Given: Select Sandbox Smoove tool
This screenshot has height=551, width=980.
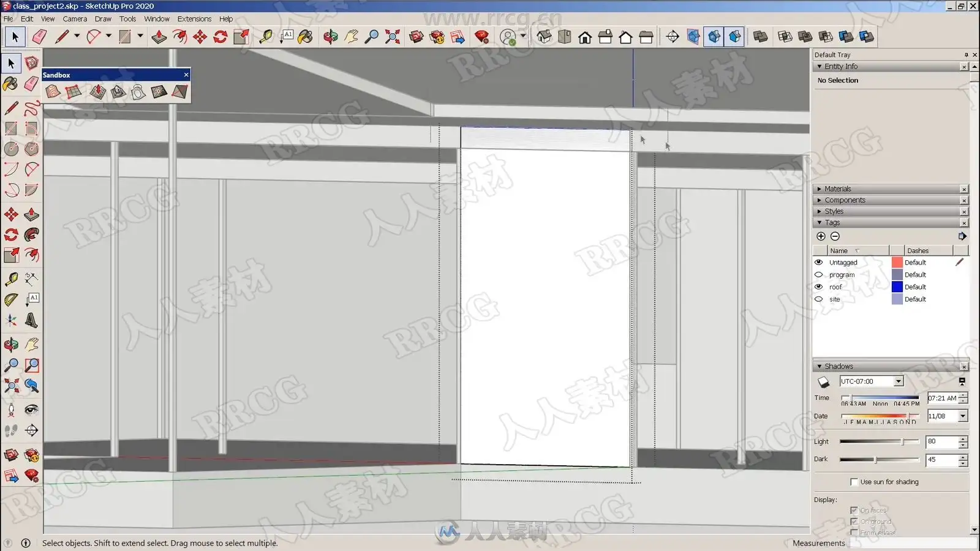Looking at the screenshot, I should click(x=97, y=92).
